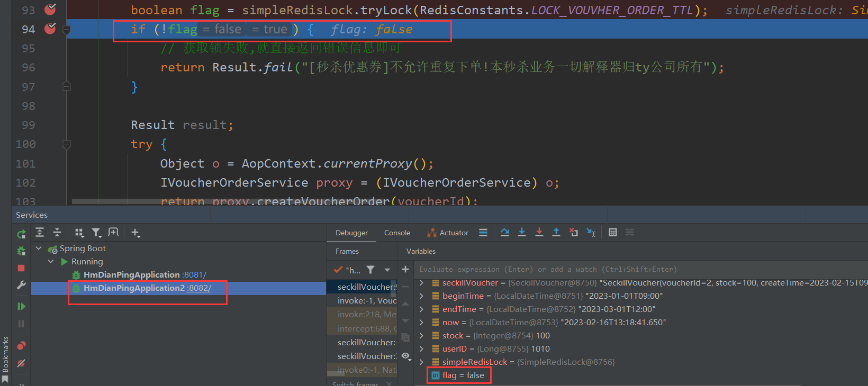This screenshot has height=386, width=868.
Task: Expand the now variable
Action: (421, 323)
